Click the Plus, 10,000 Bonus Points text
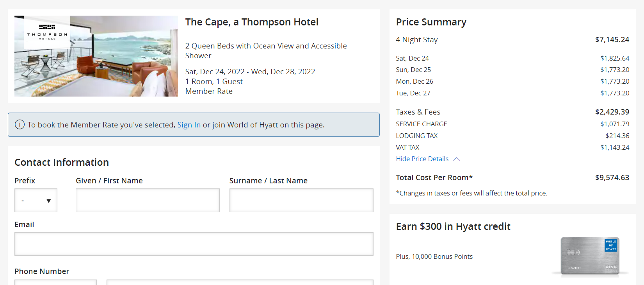 pyautogui.click(x=434, y=256)
